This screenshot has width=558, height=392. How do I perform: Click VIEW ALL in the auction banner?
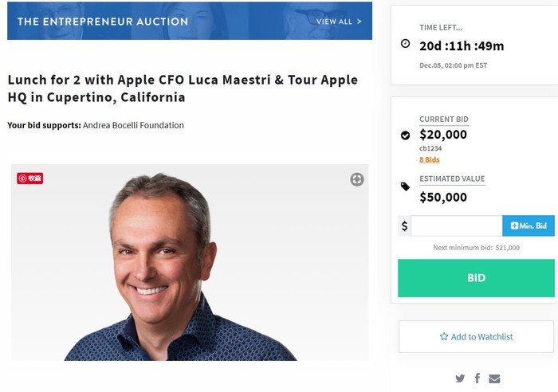click(x=334, y=22)
